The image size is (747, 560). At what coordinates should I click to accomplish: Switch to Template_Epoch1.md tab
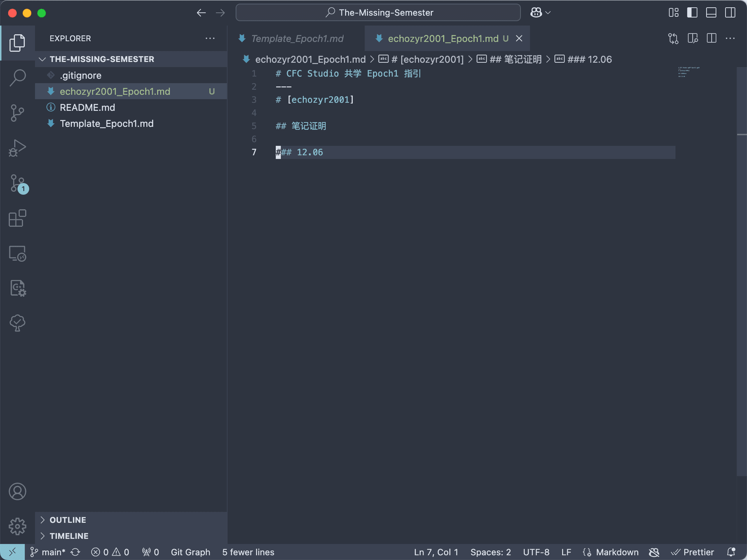[x=297, y=38]
